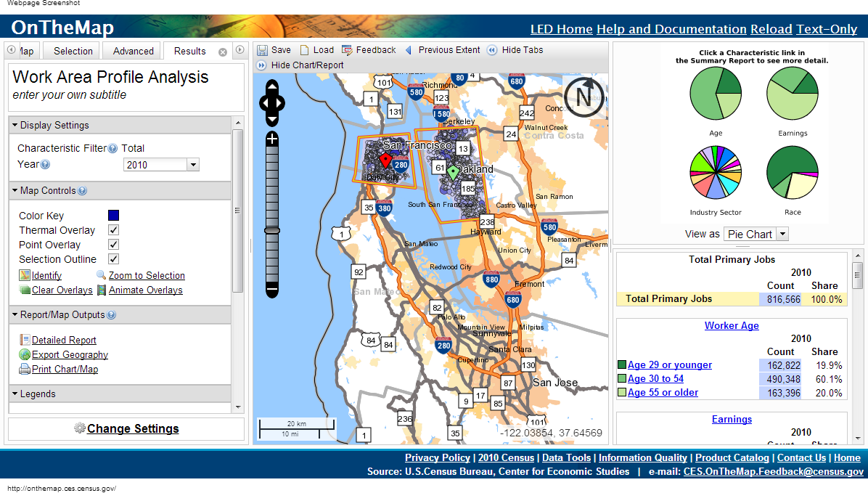Click the red San Francisco marker
This screenshot has height=493, width=868.
click(385, 161)
